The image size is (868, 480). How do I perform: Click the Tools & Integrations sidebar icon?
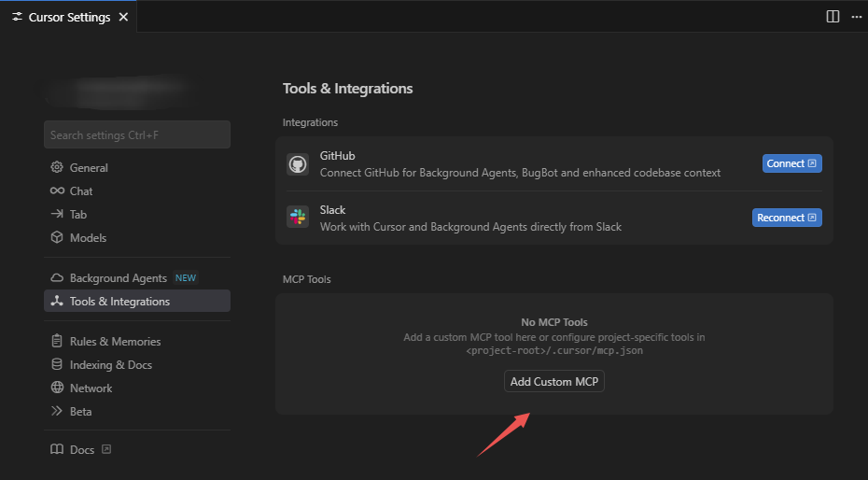(x=56, y=301)
